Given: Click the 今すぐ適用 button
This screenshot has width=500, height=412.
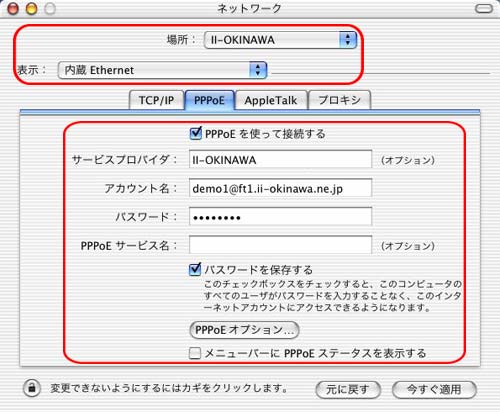Looking at the screenshot, I should coord(434,389).
